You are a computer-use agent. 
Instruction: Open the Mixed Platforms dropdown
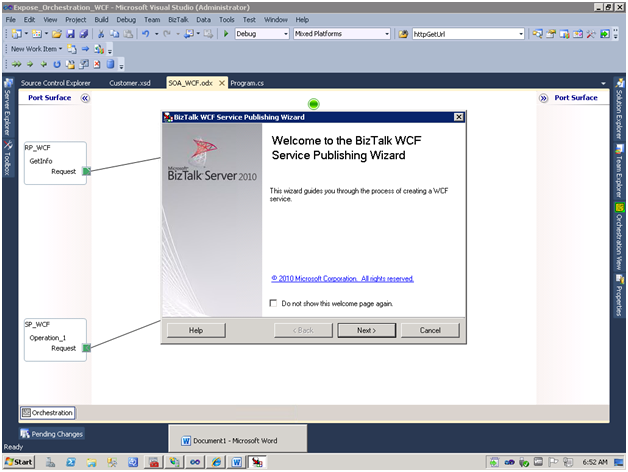click(x=387, y=34)
